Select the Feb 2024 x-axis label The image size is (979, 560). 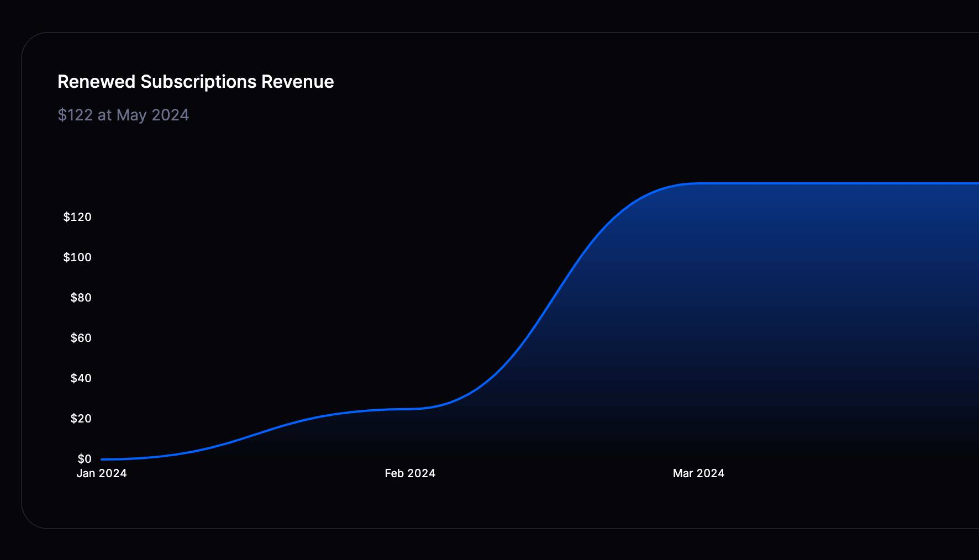(x=410, y=473)
